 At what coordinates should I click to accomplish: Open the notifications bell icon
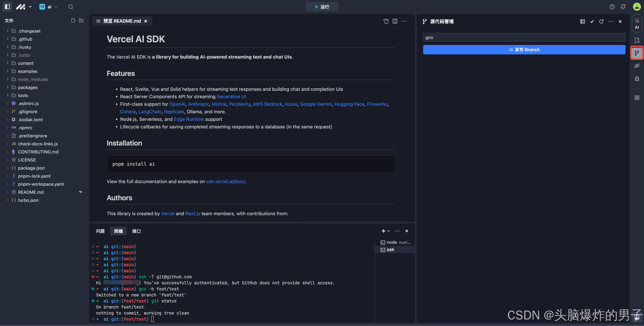coord(623,7)
